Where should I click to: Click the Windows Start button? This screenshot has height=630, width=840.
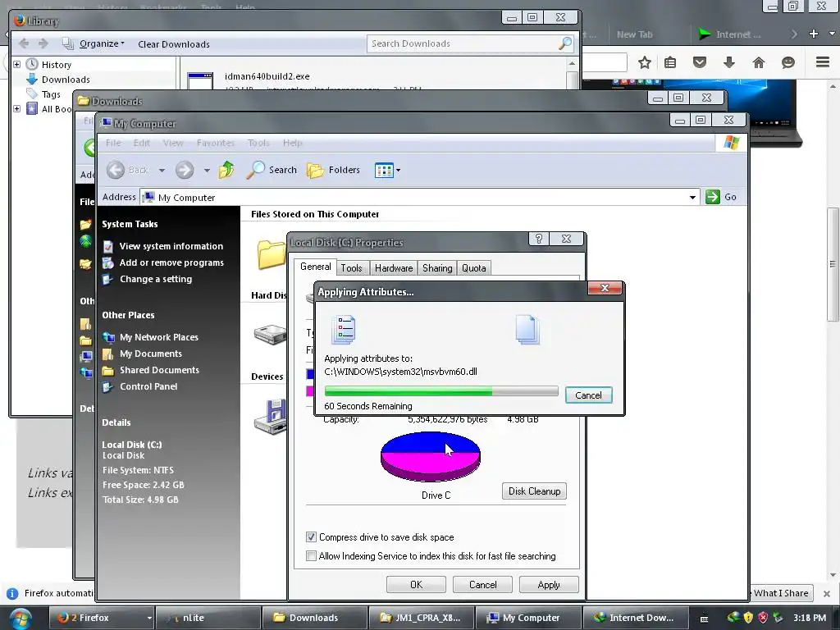[x=21, y=619]
